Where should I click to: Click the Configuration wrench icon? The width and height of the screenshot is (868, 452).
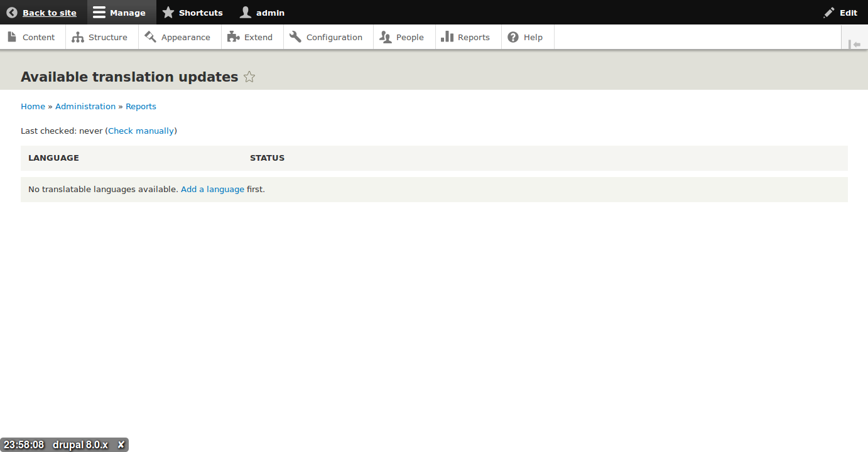pos(296,37)
